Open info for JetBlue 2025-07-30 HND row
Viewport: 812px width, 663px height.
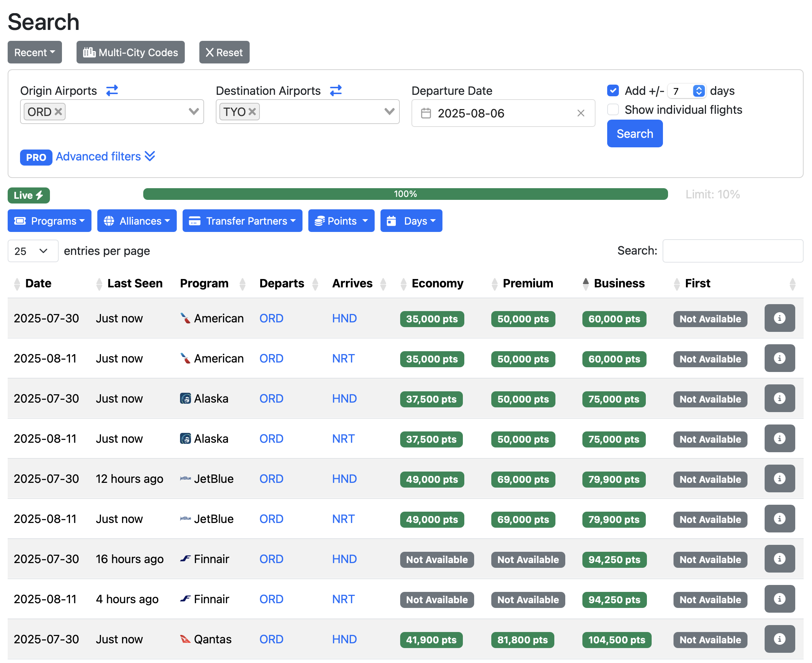click(x=780, y=478)
